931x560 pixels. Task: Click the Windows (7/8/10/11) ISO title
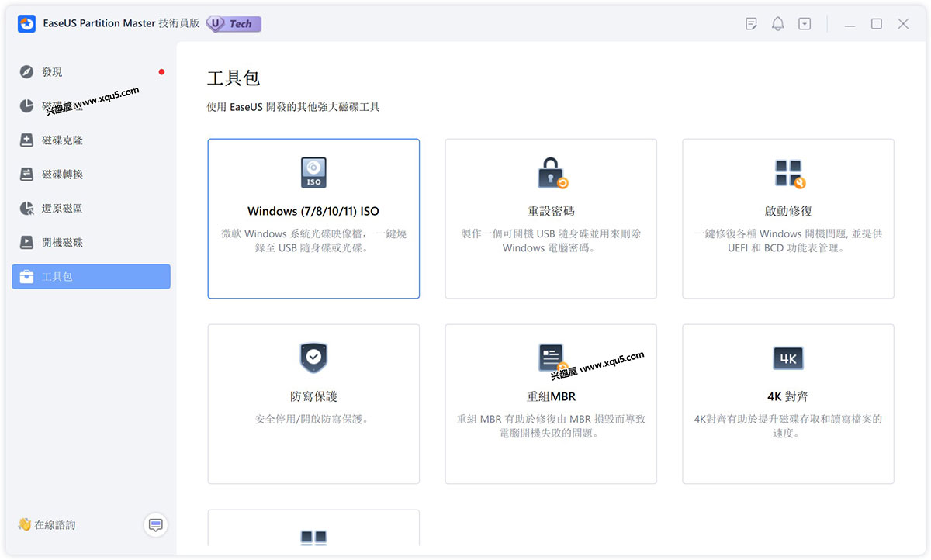(313, 211)
